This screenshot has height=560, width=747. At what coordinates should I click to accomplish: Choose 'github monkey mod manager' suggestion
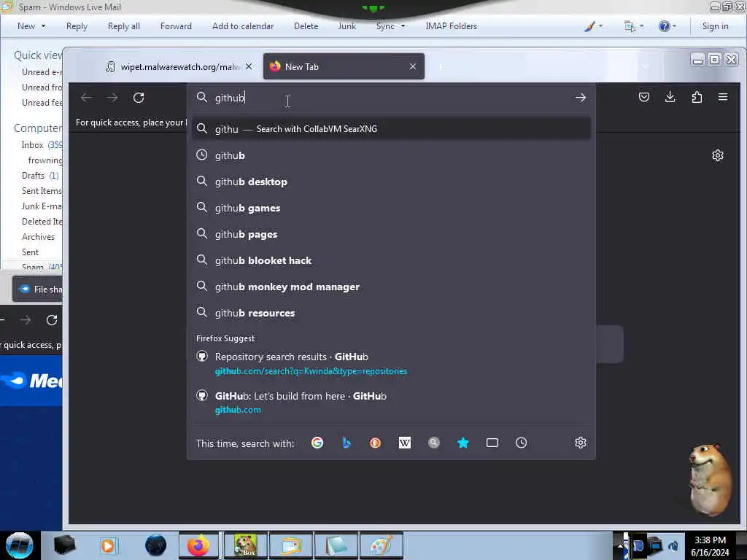(x=391, y=287)
